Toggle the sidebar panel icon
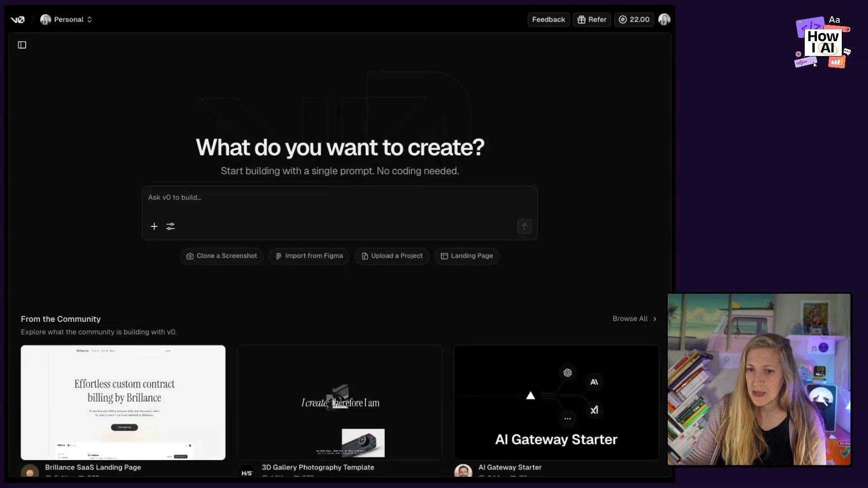The image size is (868, 488). (22, 45)
